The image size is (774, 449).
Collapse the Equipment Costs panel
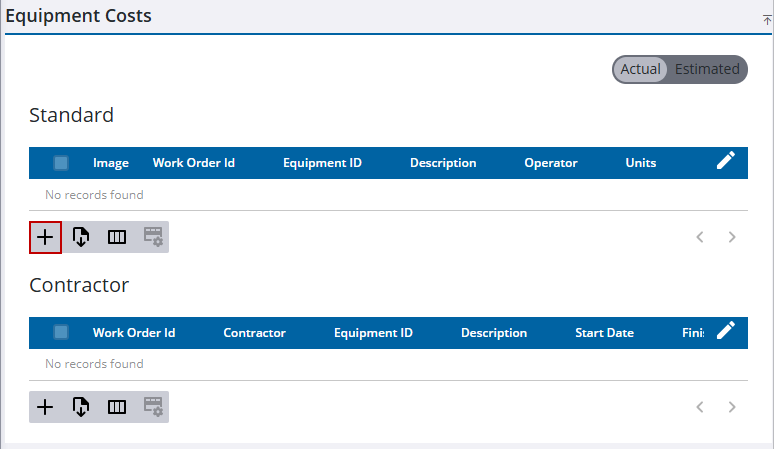pyautogui.click(x=766, y=20)
